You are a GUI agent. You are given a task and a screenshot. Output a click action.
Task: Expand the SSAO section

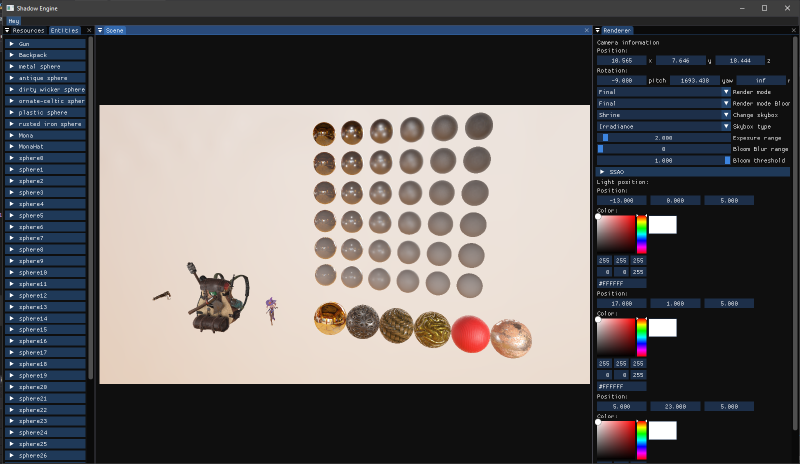pos(693,172)
